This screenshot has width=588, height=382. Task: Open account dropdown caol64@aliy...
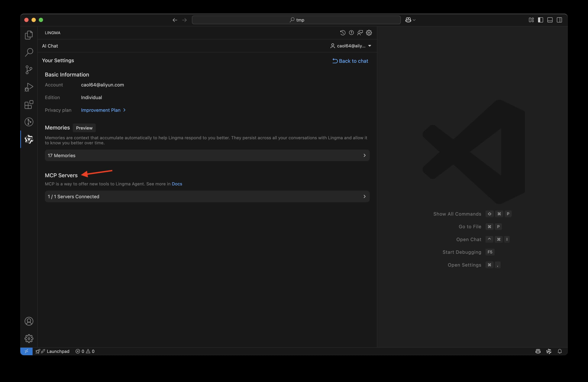click(x=351, y=46)
